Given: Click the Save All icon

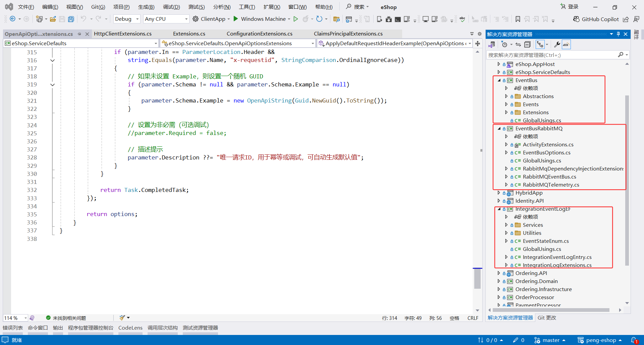Looking at the screenshot, I should click(71, 19).
